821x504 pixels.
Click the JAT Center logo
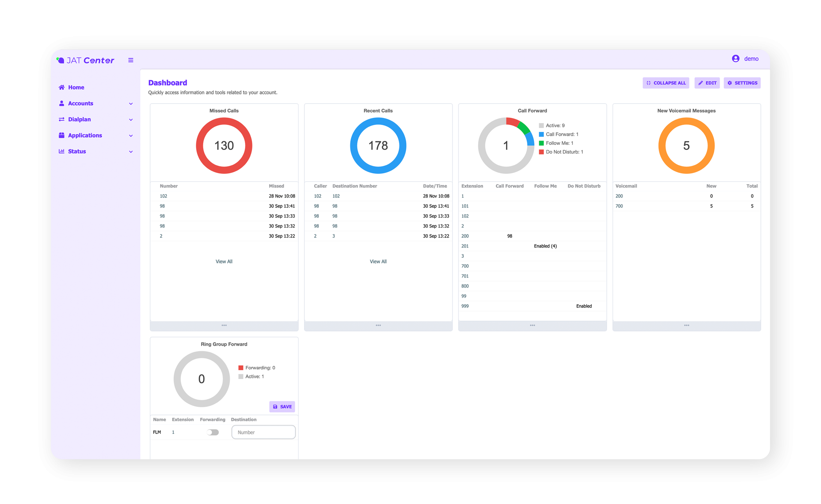point(86,60)
